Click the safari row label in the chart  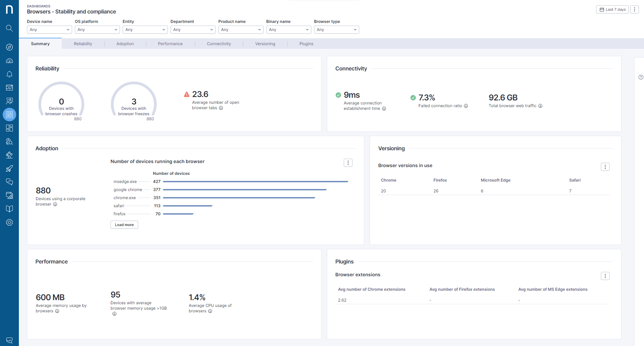tap(119, 206)
